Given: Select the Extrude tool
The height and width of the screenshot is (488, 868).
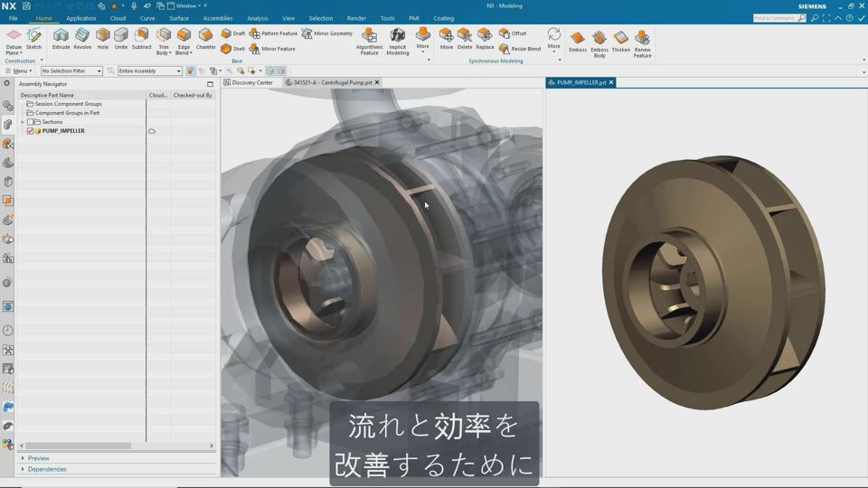Looking at the screenshot, I should click(61, 38).
